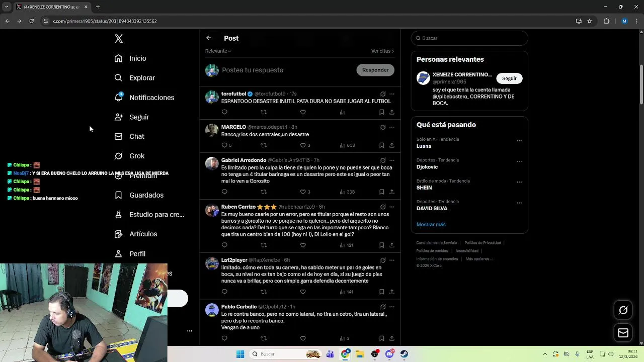The image size is (644, 362).
Task: Go to Inicio in sidebar
Action: [x=130, y=58]
